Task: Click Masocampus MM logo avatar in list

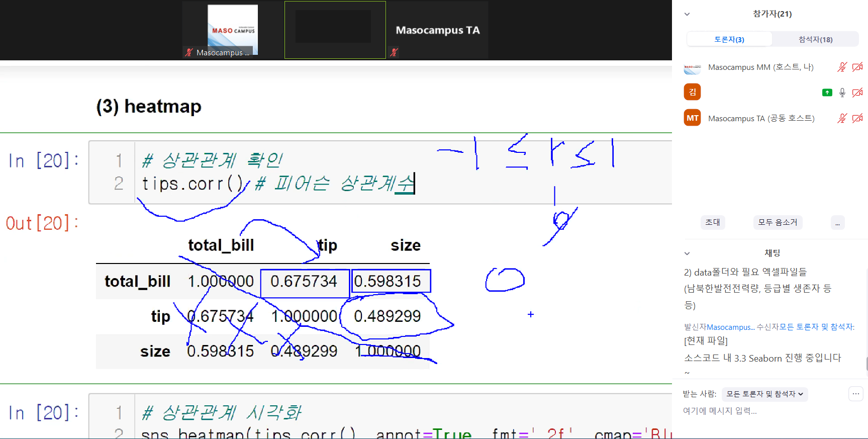Action: (692, 67)
